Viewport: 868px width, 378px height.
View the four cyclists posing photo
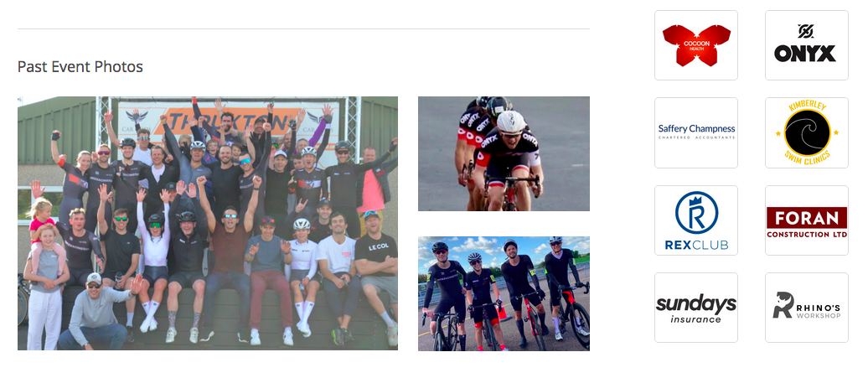(504, 294)
